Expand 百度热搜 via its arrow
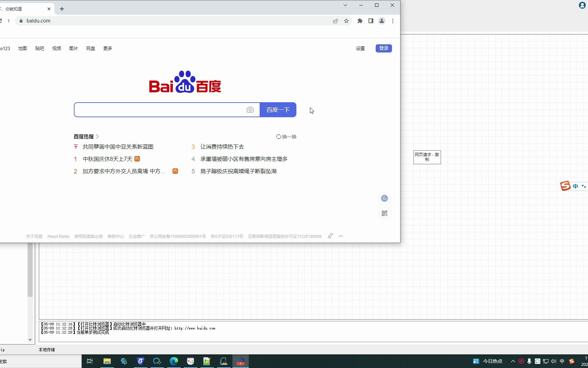 pos(97,136)
